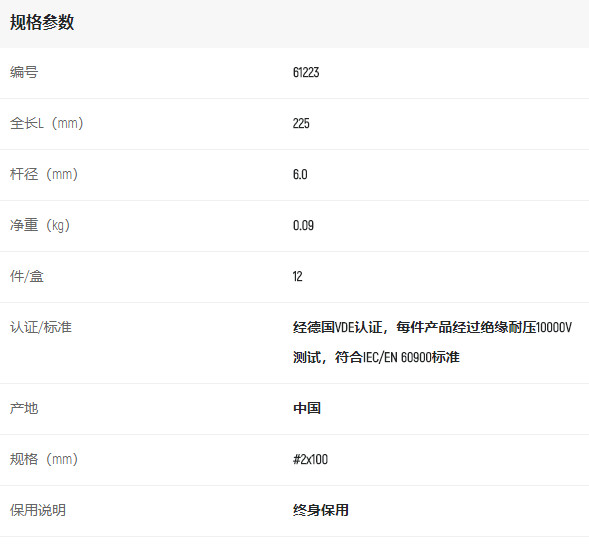Select the 件/盒 label
The width and height of the screenshot is (589, 547).
tap(27, 277)
